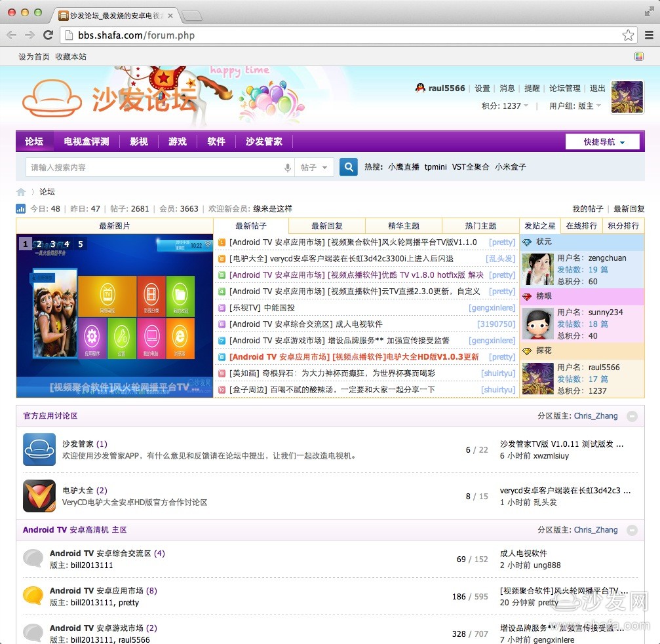Image resolution: width=660 pixels, height=644 pixels.
Task: Click hot search term tpmini
Action: pyautogui.click(x=436, y=166)
